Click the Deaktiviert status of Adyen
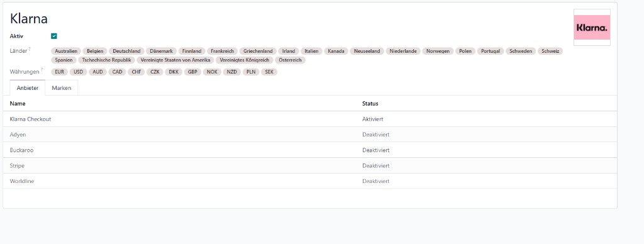This screenshot has height=244, width=644. click(x=376, y=135)
